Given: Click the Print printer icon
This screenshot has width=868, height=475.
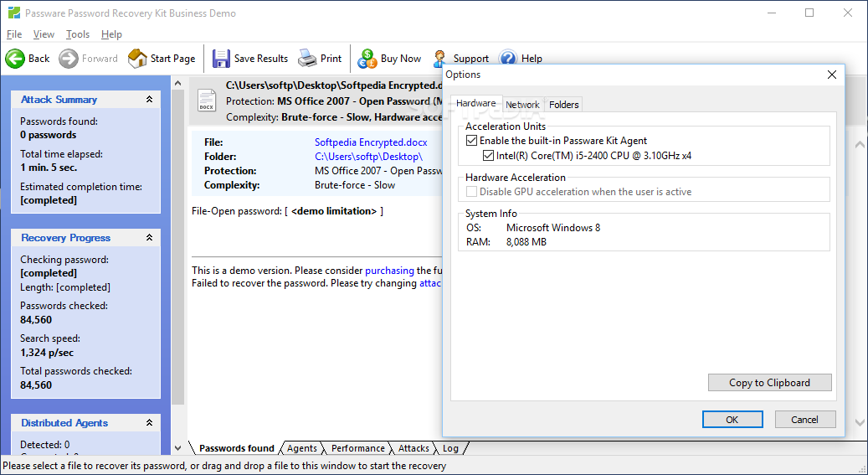Looking at the screenshot, I should [x=307, y=58].
